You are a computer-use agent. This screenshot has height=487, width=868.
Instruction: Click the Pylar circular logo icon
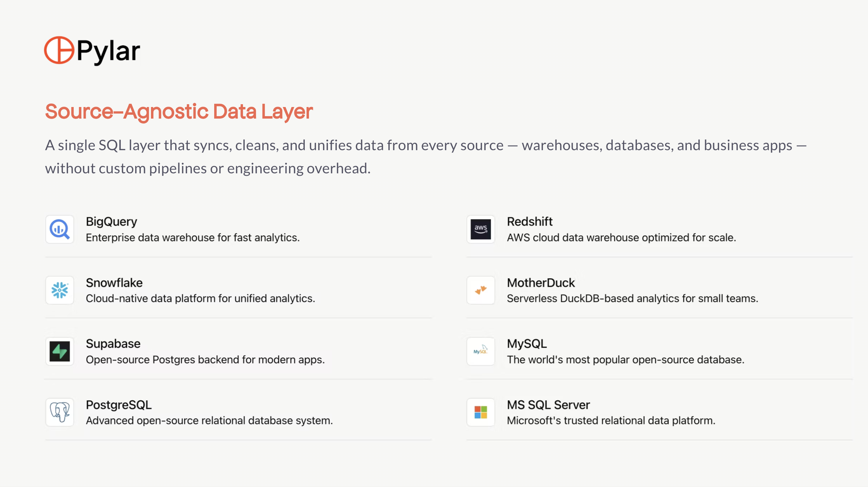[59, 50]
